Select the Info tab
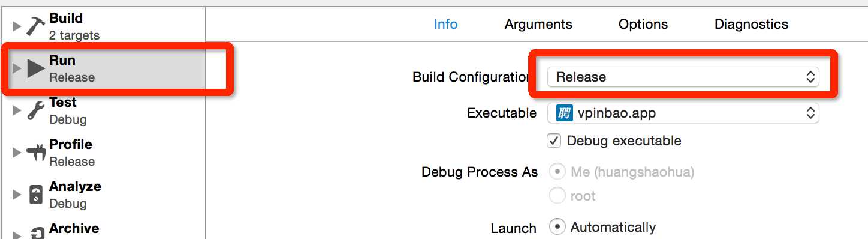The width and height of the screenshot is (868, 239). (x=445, y=25)
